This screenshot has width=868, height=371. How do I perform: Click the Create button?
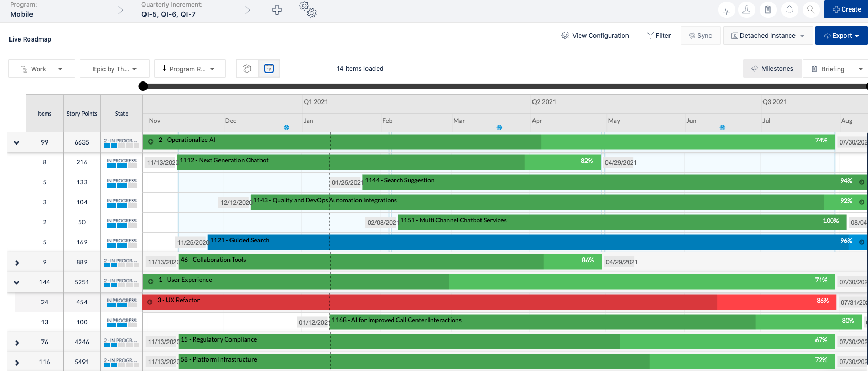coord(846,9)
